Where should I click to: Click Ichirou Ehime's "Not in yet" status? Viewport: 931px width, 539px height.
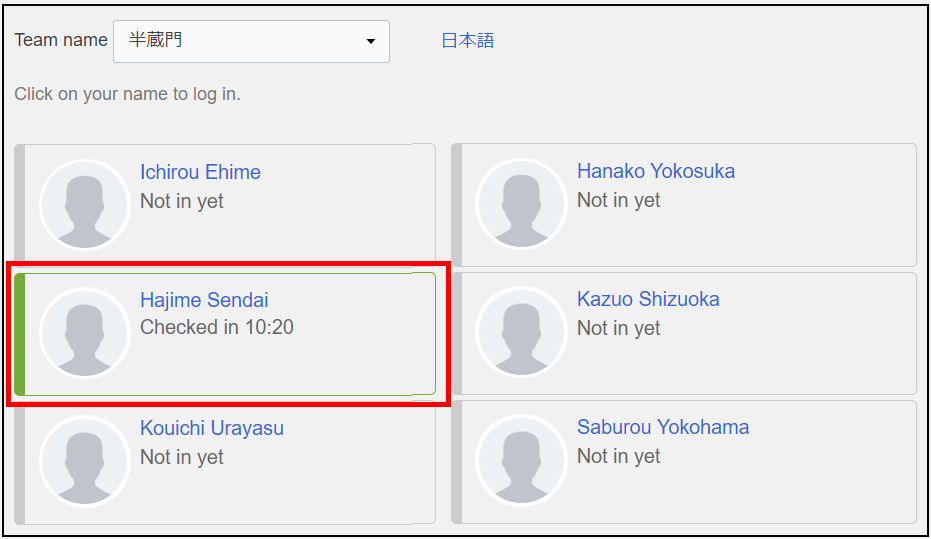pyautogui.click(x=182, y=201)
